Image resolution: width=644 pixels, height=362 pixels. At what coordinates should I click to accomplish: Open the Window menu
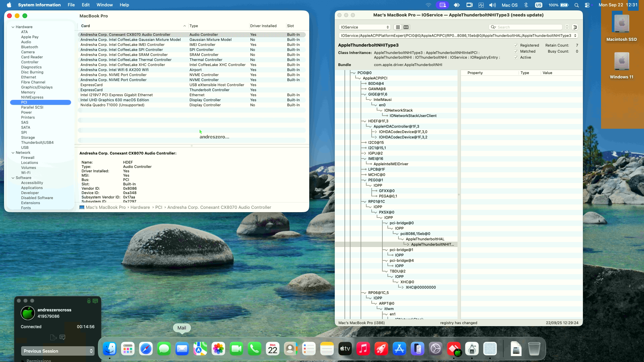[x=105, y=5]
